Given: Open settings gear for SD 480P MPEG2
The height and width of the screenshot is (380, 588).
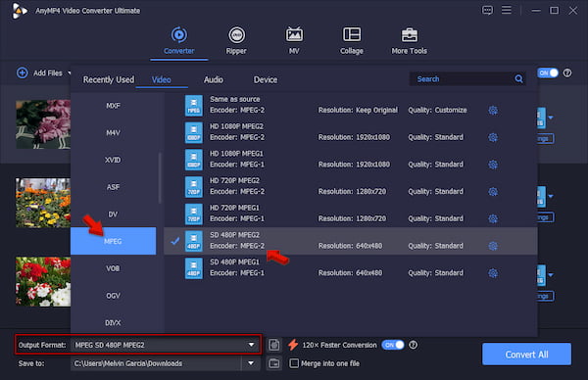Looking at the screenshot, I should [493, 246].
